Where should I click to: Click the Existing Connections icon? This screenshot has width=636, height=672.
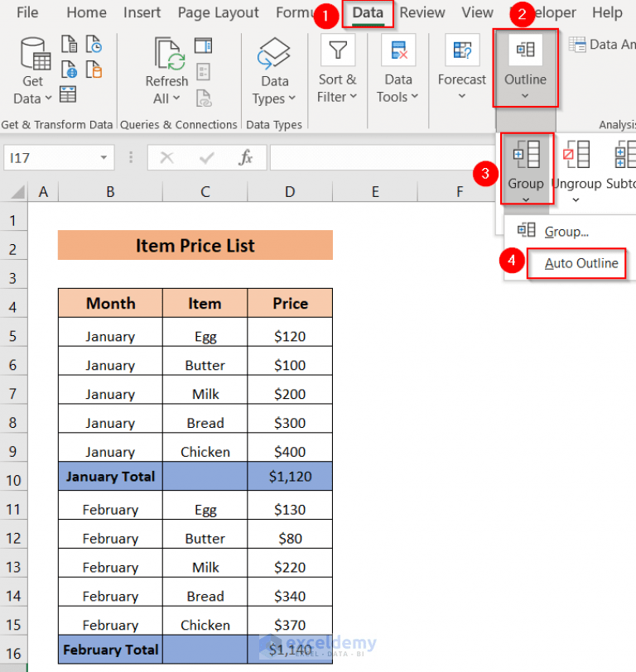[94, 70]
